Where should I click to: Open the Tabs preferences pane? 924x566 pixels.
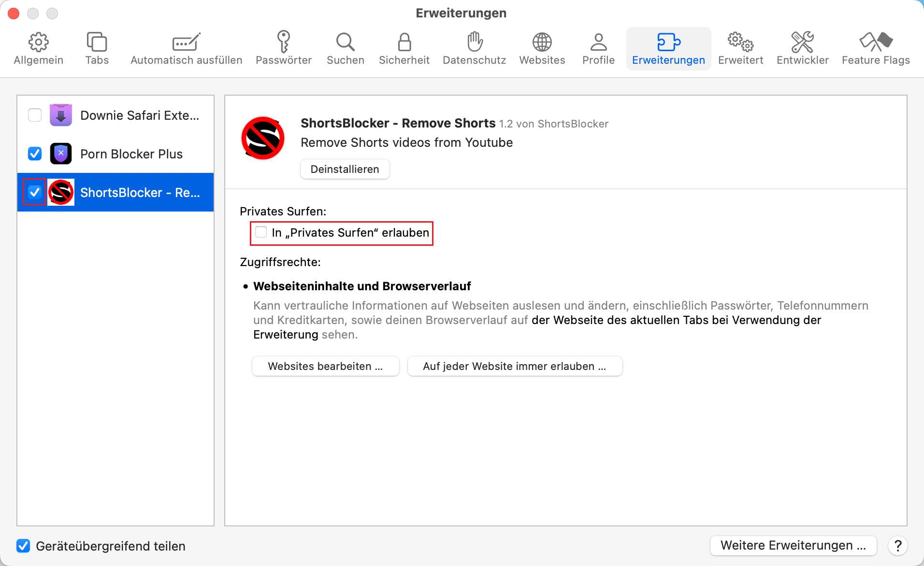(x=97, y=48)
